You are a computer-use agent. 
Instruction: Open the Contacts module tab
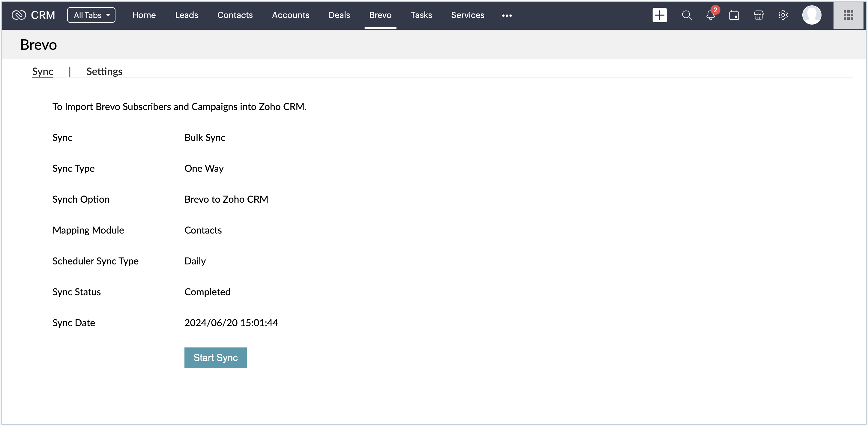pyautogui.click(x=235, y=15)
